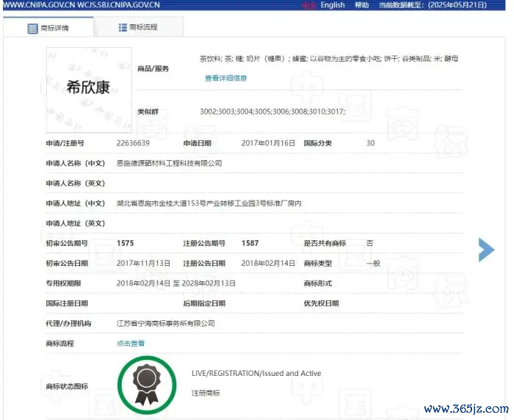514x420 pixels.
Task: Click the 商品/服务 label
Action: 153,68
